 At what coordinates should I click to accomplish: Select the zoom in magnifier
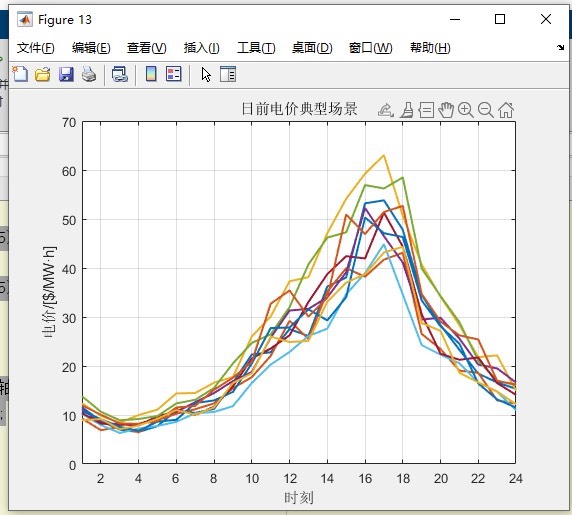pos(466,110)
